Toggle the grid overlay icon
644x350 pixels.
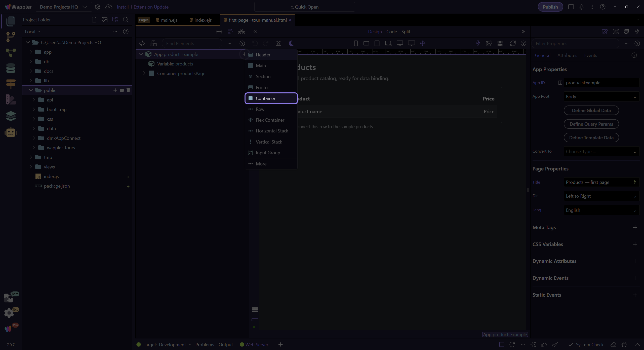click(x=255, y=309)
